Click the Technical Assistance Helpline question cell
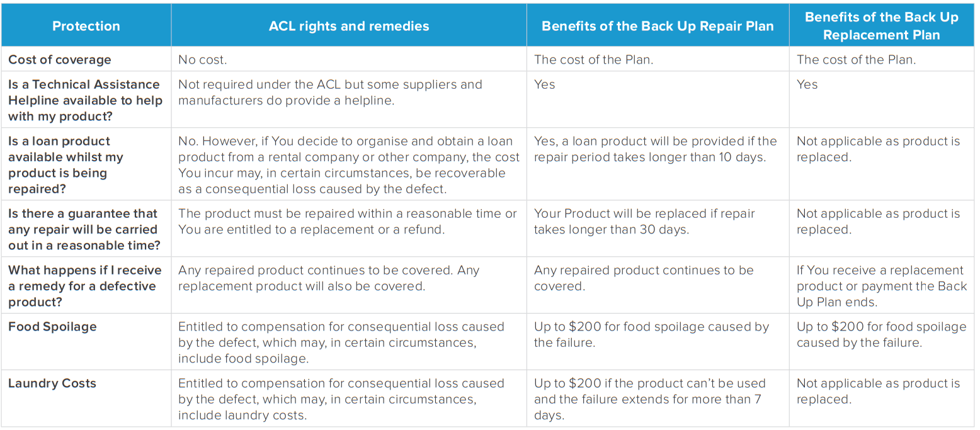Screen dimensions: 980x430 click(85, 100)
